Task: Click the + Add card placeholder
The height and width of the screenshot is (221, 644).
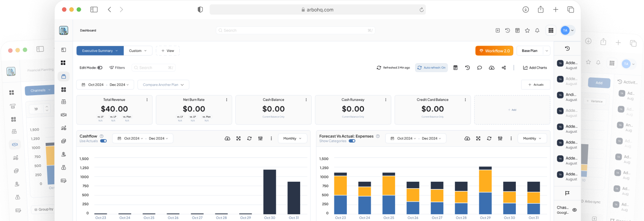Action: coord(512,110)
